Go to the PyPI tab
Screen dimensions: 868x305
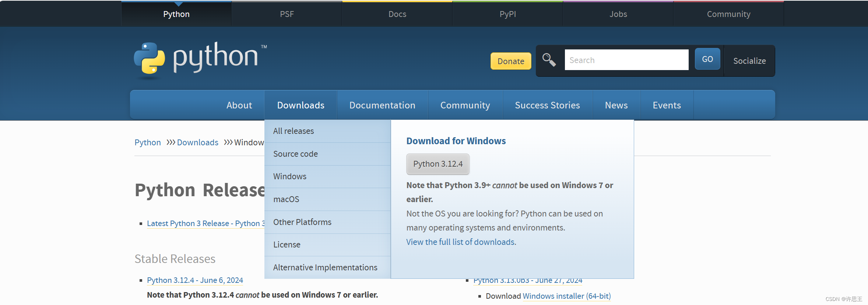click(x=508, y=14)
